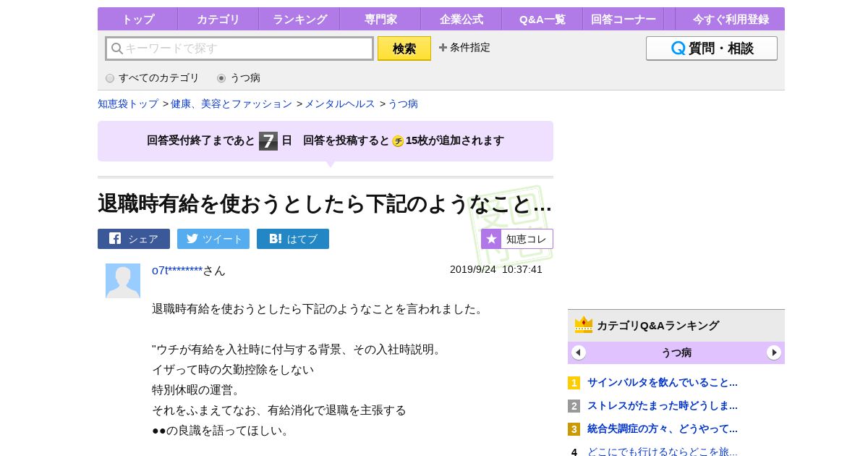Click the 7-day countdown number
The height and width of the screenshot is (456, 868).
268,141
